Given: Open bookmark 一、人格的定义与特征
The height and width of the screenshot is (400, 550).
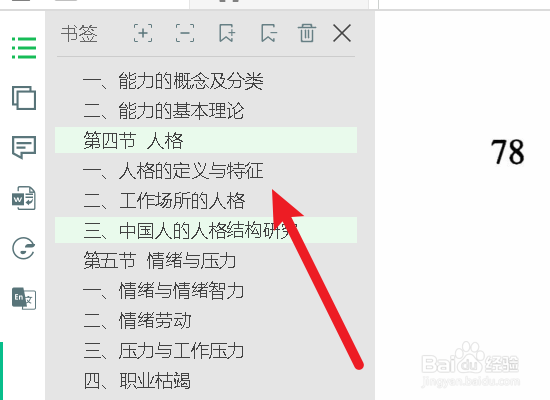Looking at the screenshot, I should (x=173, y=171).
